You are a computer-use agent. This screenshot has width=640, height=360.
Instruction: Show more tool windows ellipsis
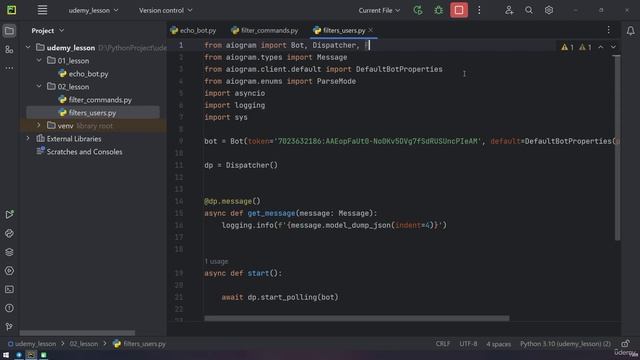[x=9, y=68]
